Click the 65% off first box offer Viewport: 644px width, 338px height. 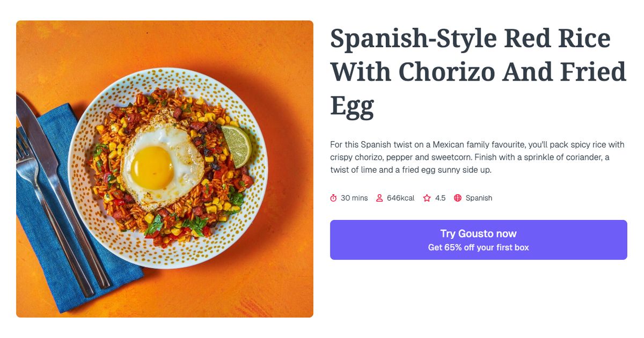[x=478, y=247]
